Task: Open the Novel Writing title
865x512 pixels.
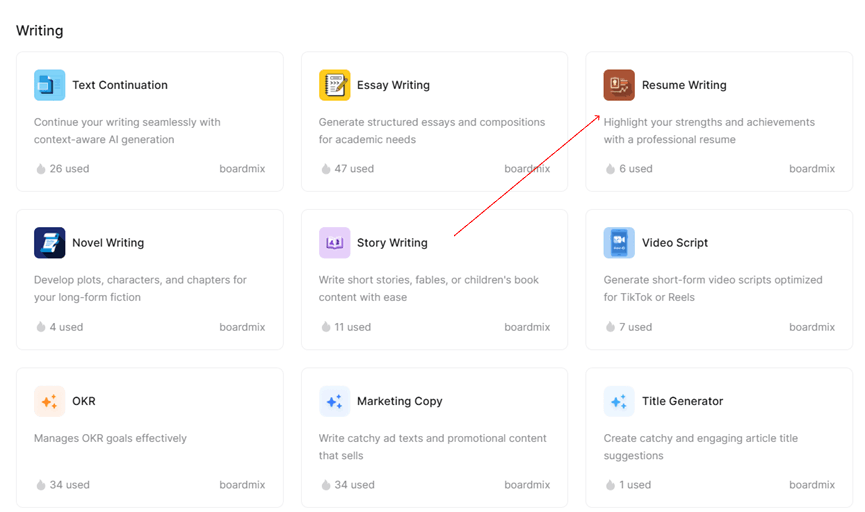Action: [108, 243]
